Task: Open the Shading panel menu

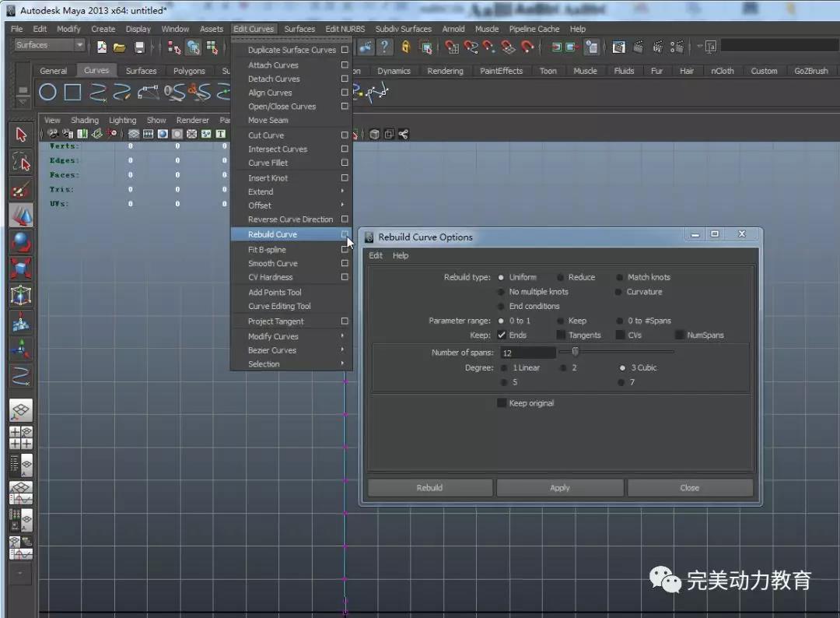Action: tap(85, 120)
